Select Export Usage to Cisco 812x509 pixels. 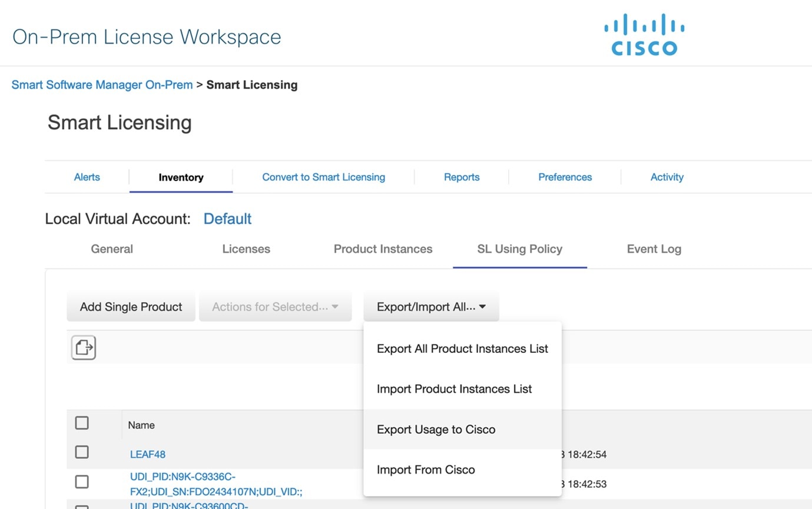tap(462, 429)
